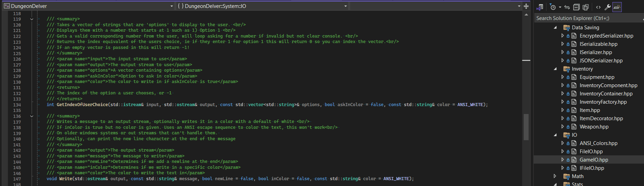644x186 pixels.
Task: Select GameIO.hpp in Solution Explorer
Action: [x=593, y=160]
